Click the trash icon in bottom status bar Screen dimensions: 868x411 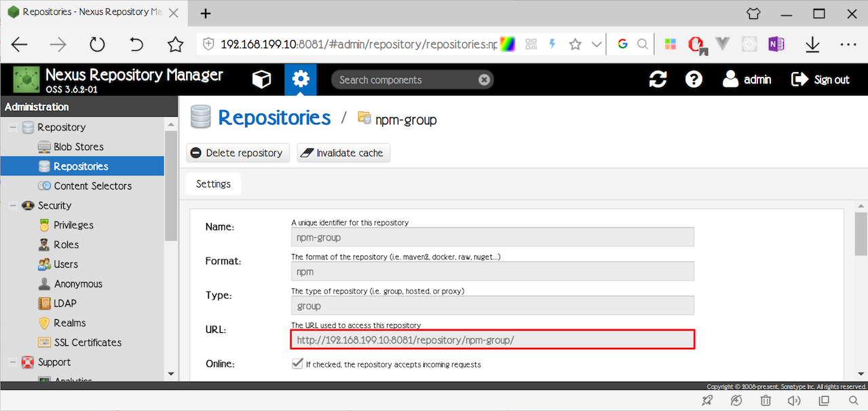point(766,401)
